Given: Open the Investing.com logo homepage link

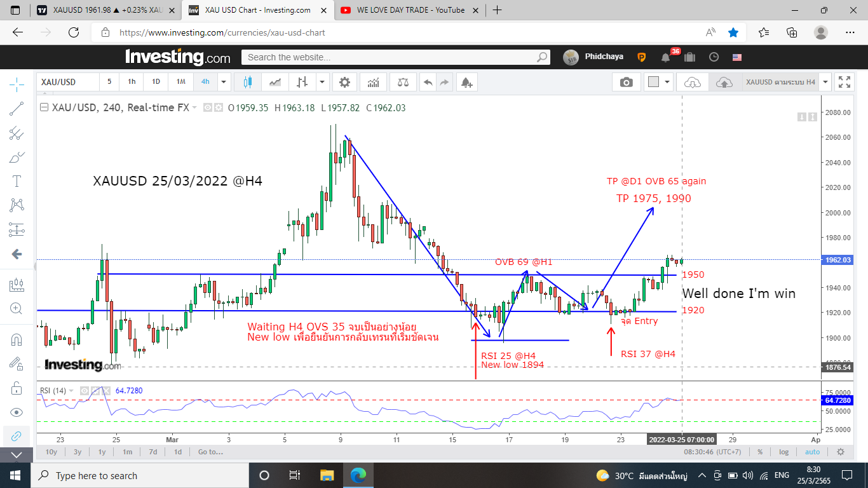Looking at the screenshot, I should tap(178, 57).
